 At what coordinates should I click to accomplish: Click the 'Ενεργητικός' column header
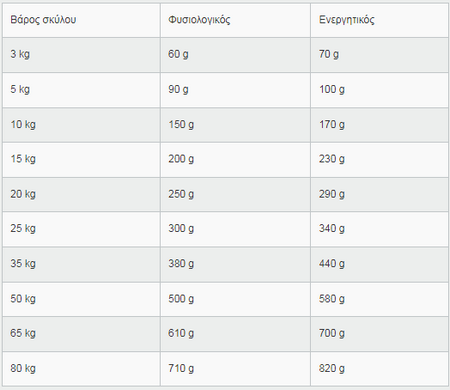[379, 20]
